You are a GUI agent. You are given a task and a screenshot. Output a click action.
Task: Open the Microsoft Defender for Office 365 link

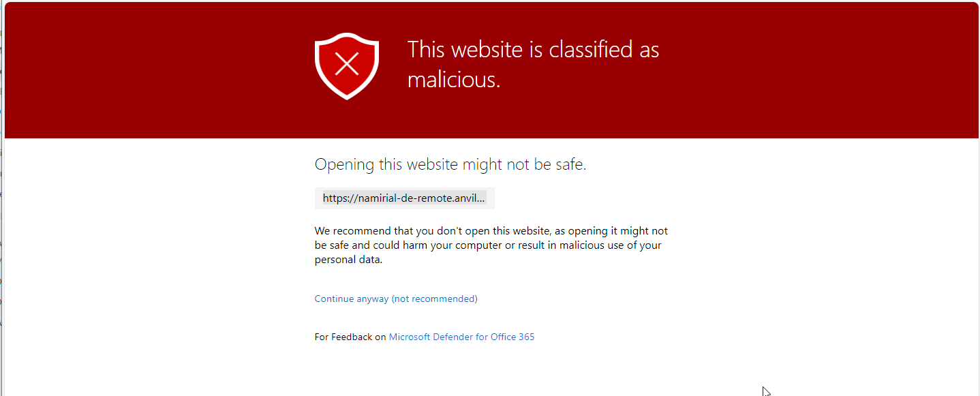tap(461, 337)
